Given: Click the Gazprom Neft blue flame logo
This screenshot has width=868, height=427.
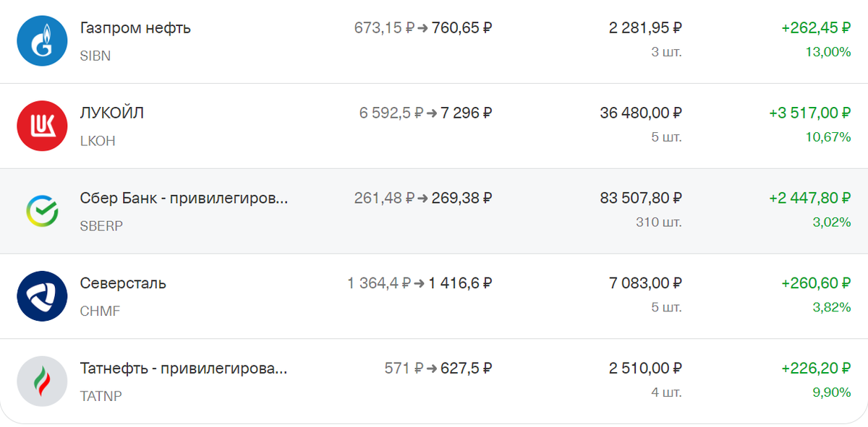Looking at the screenshot, I should 42,41.
